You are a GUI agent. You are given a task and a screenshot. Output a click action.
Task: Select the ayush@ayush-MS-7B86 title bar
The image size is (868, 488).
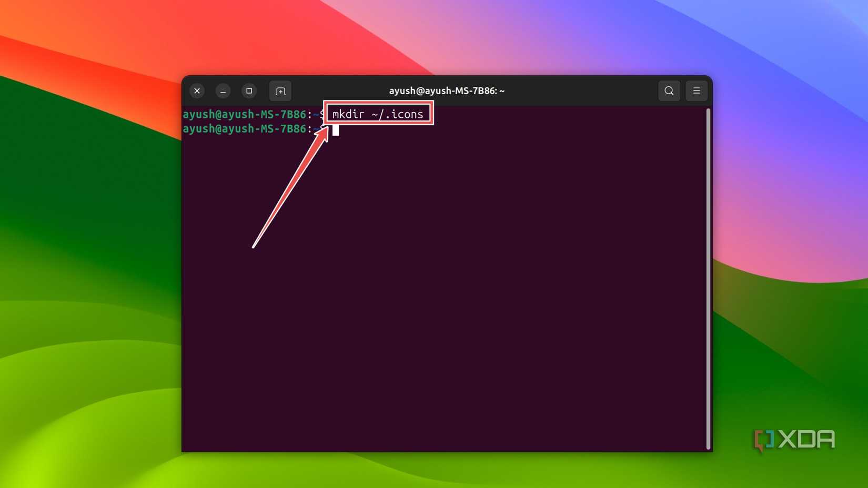click(x=446, y=90)
